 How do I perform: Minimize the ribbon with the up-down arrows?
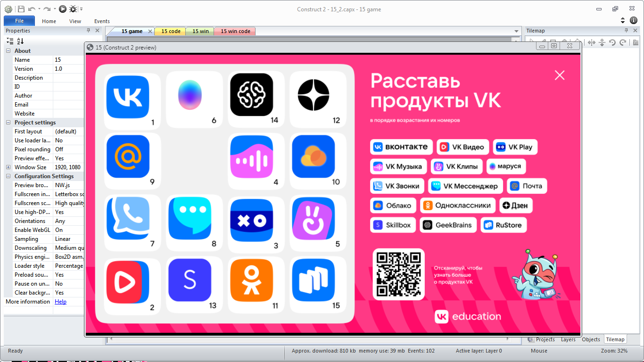coord(623,21)
